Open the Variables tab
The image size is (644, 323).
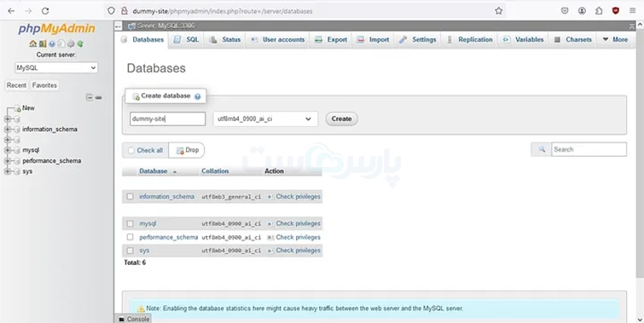pos(523,40)
